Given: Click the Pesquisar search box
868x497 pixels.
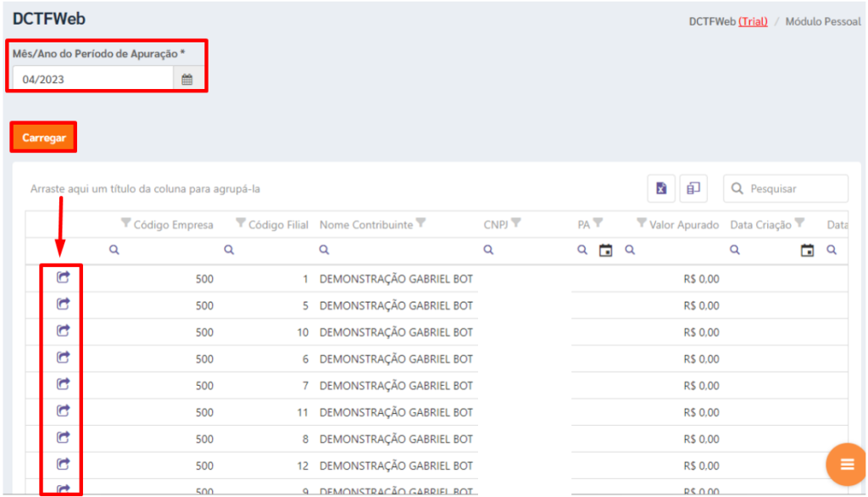Looking at the screenshot, I should (x=786, y=188).
